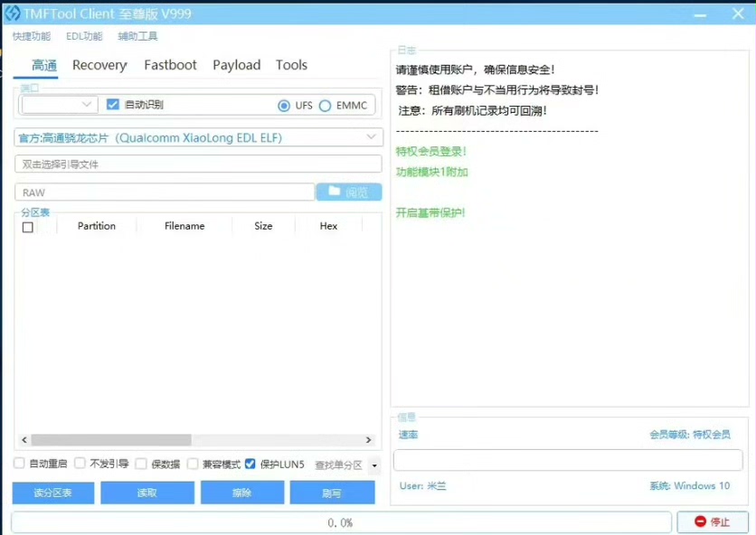The image size is (756, 535).
Task: Click the 刷写 button
Action: coord(332,493)
